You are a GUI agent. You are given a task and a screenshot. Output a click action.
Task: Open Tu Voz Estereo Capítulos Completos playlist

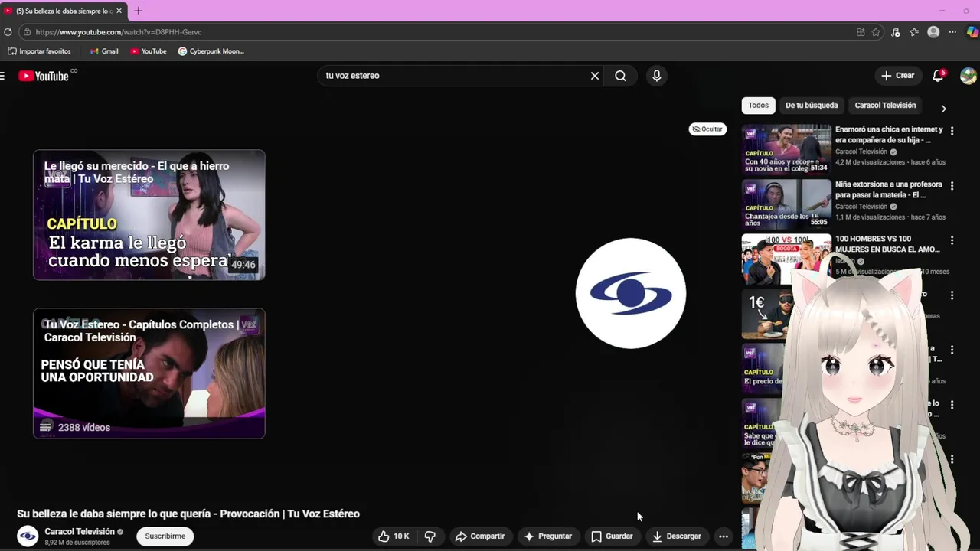(149, 373)
